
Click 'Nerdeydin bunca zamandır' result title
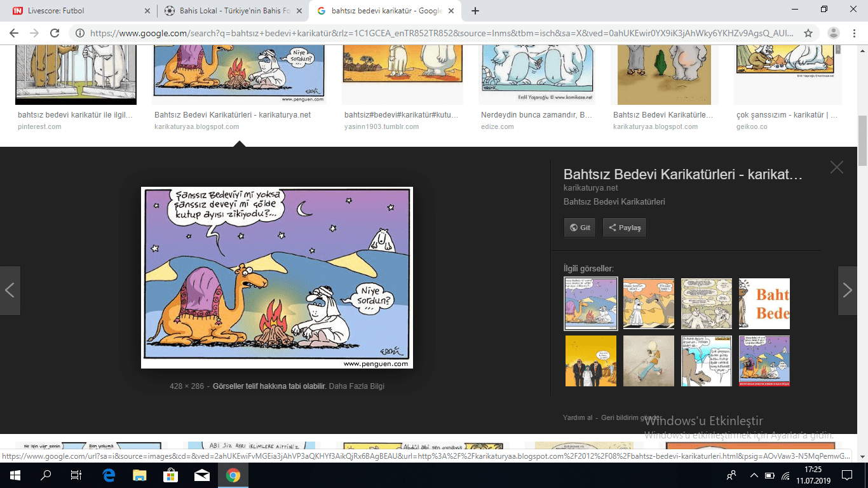[537, 115]
